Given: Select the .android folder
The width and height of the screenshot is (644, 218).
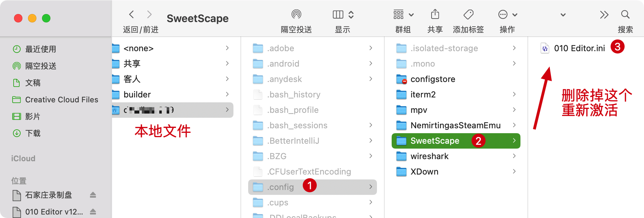Looking at the screenshot, I should pos(312,64).
